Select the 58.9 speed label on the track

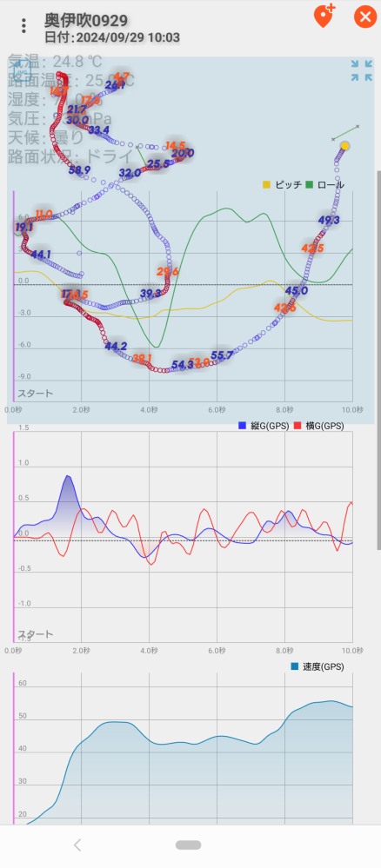coord(79,170)
